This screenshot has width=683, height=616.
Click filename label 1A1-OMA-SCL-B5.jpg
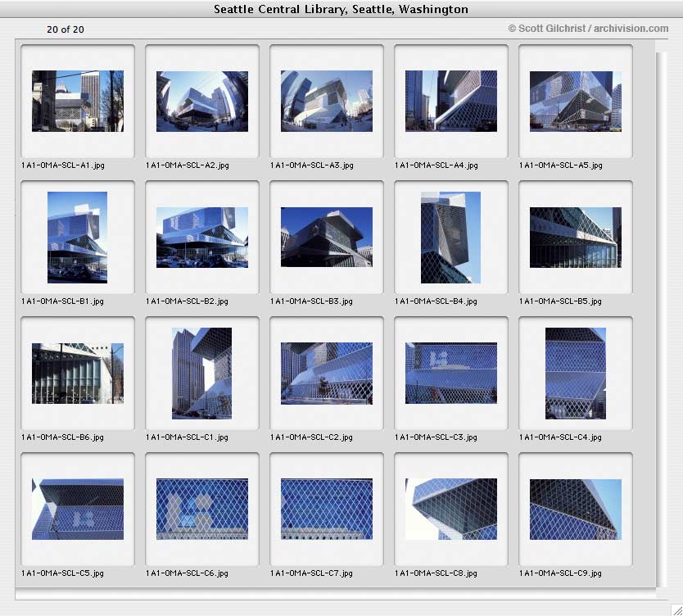[x=561, y=301]
